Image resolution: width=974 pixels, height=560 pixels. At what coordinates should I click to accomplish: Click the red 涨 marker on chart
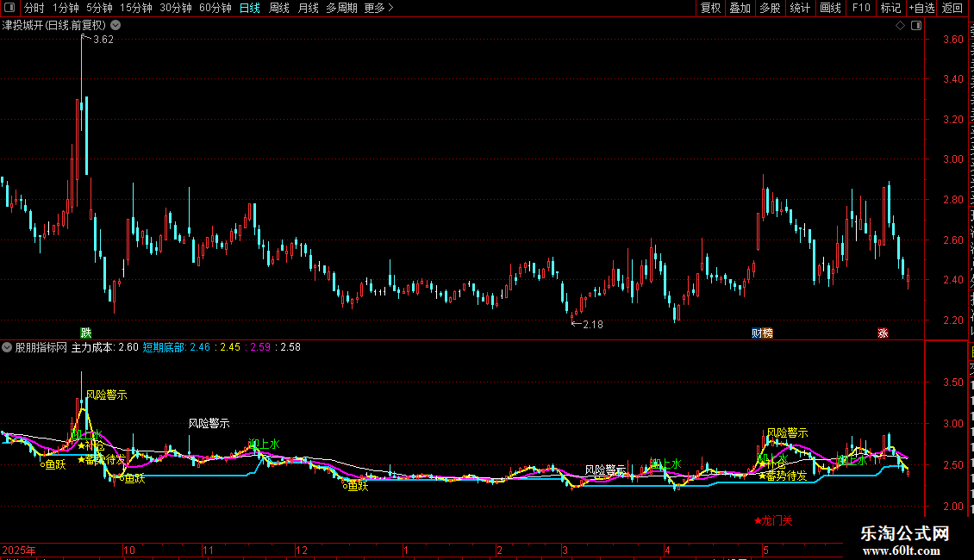(883, 333)
